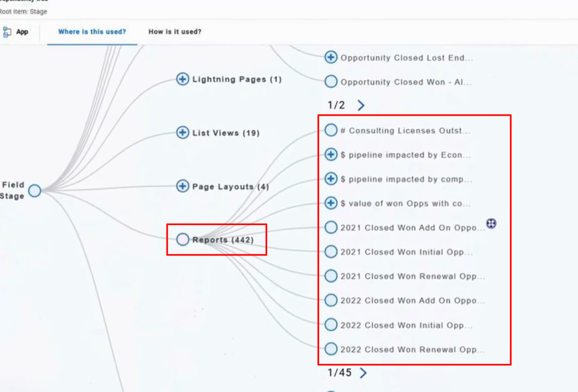Click the 2022 Closed Won Initial Opp node circle

pyautogui.click(x=331, y=325)
